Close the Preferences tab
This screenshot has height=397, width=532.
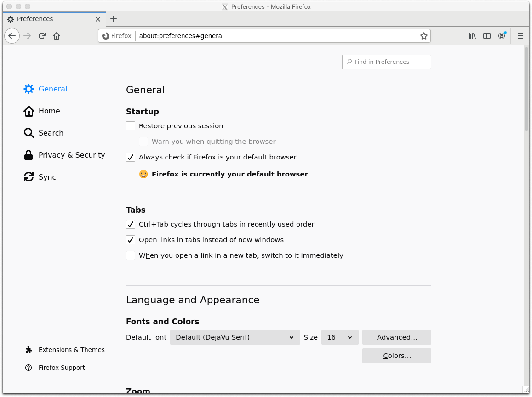pos(98,19)
